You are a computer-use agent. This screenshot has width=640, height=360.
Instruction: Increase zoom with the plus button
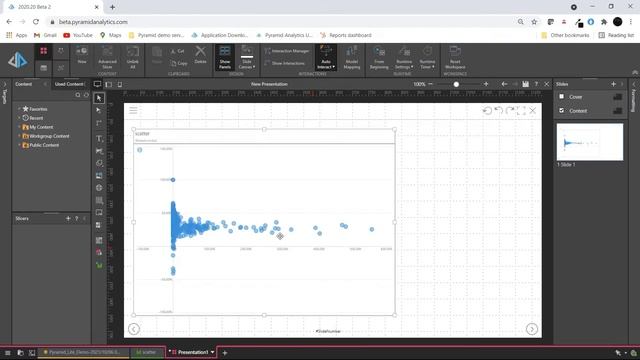486,84
